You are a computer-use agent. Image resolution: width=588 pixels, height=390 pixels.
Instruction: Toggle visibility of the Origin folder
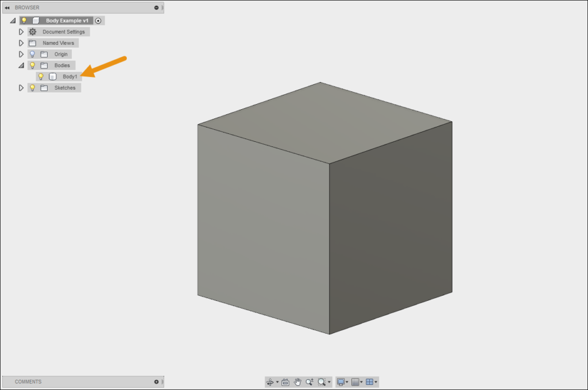click(x=32, y=54)
